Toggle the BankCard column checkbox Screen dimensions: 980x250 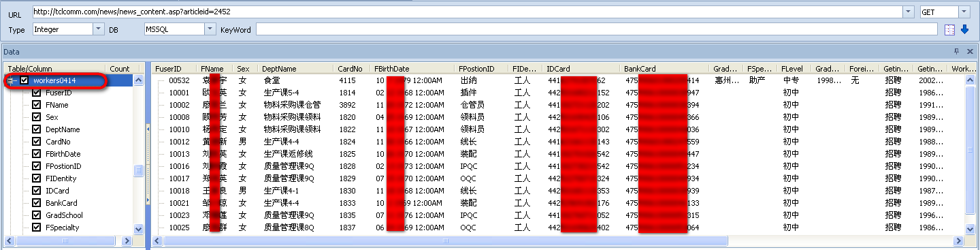[37, 203]
